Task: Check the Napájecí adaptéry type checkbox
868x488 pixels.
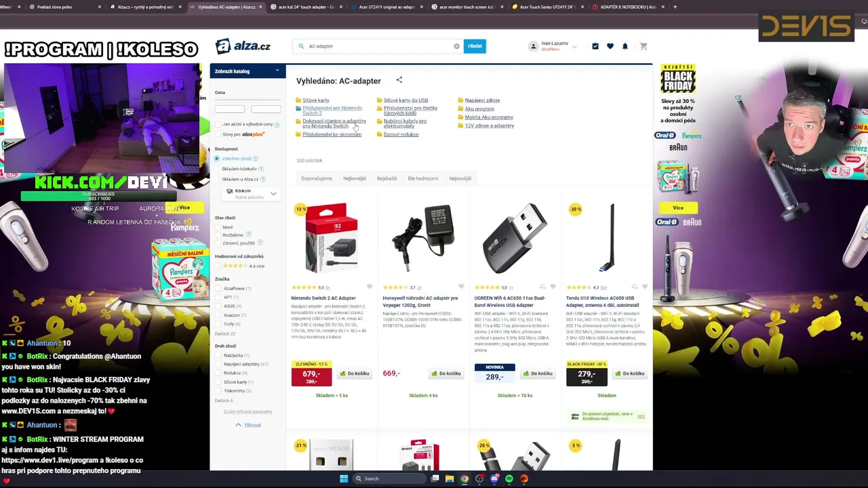Action: pos(218,364)
